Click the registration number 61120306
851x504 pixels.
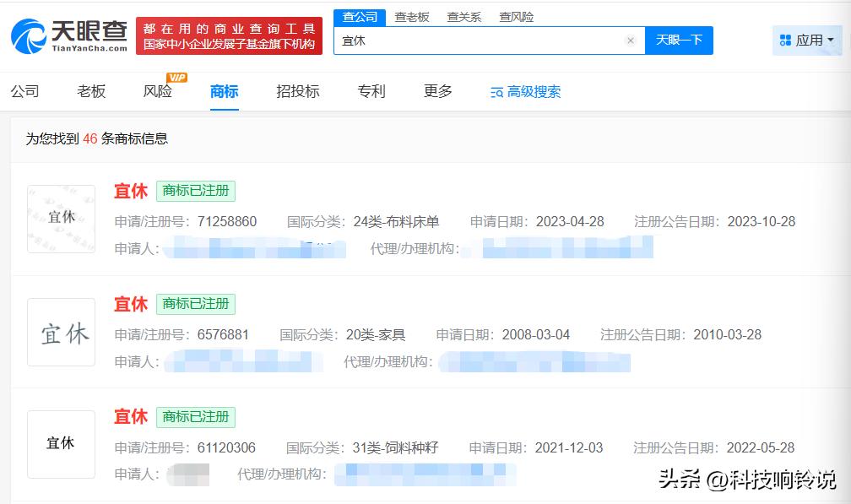point(226,447)
